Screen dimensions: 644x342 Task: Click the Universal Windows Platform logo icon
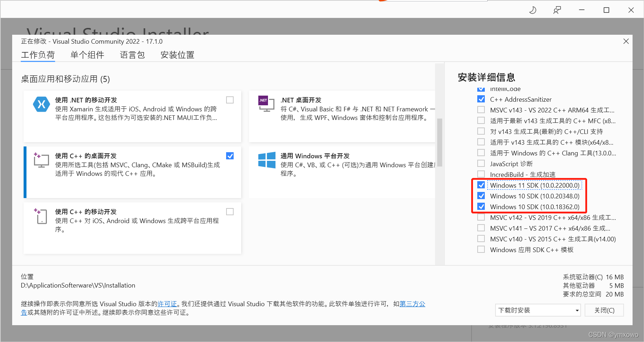(x=267, y=160)
